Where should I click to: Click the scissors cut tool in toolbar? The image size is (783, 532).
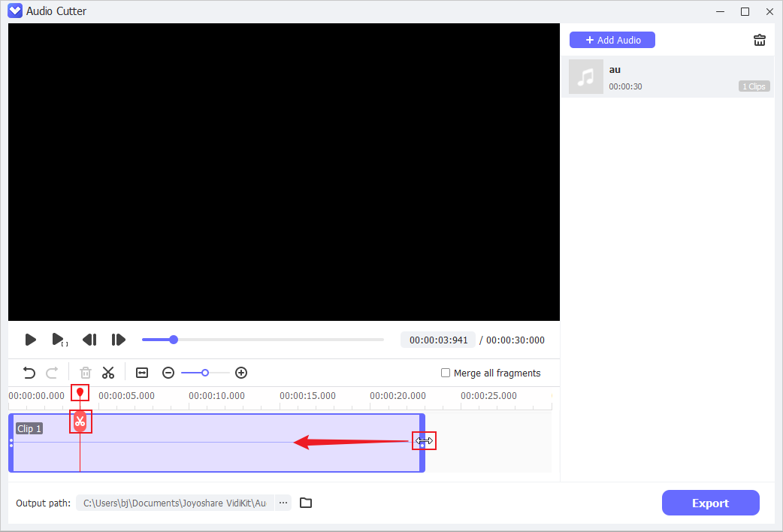pyautogui.click(x=108, y=373)
